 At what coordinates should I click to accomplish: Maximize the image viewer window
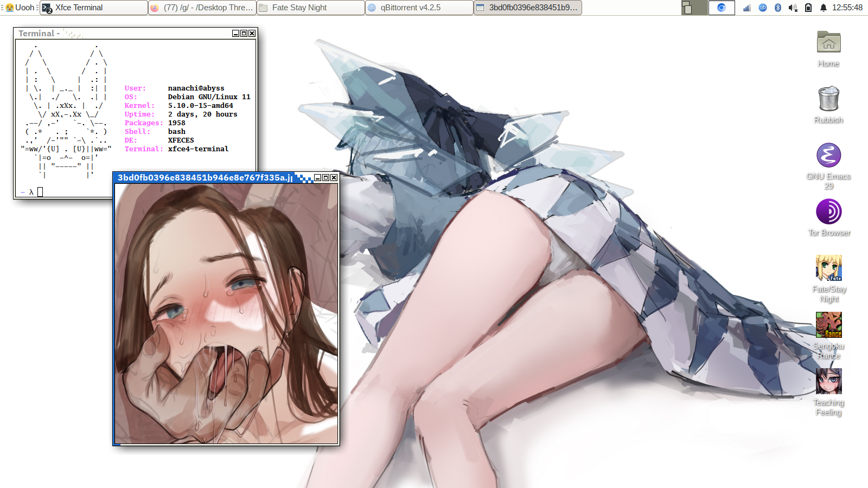325,177
